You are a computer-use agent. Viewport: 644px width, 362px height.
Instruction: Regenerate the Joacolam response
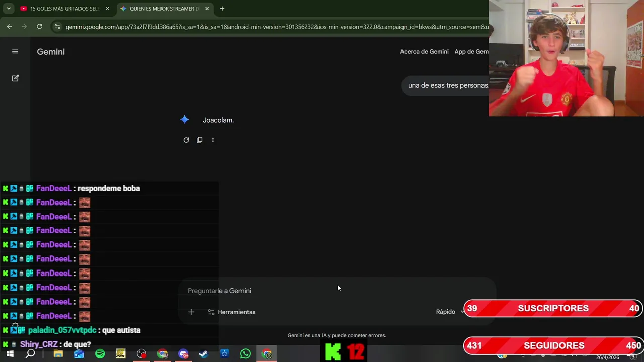click(186, 140)
